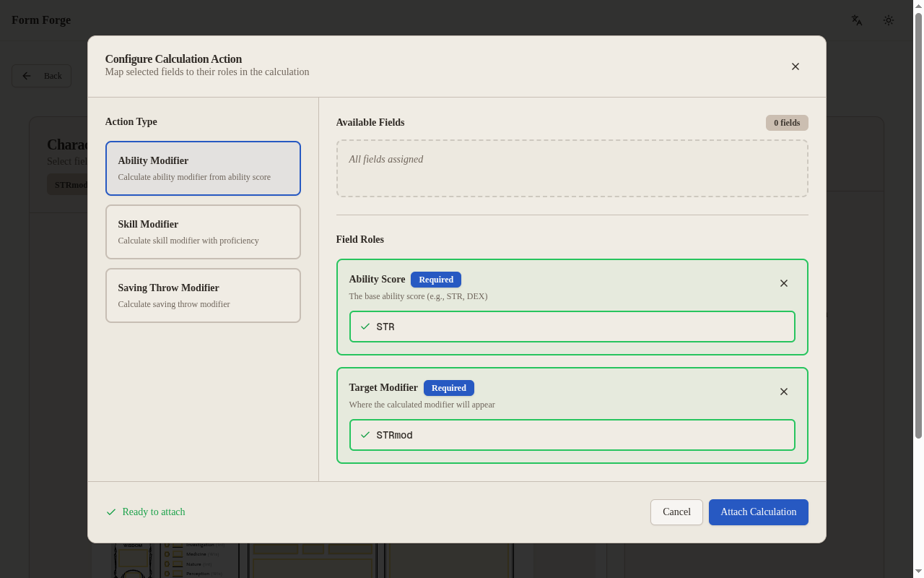
Task: Click the STRmod chip behind the dialog
Action: (68, 184)
